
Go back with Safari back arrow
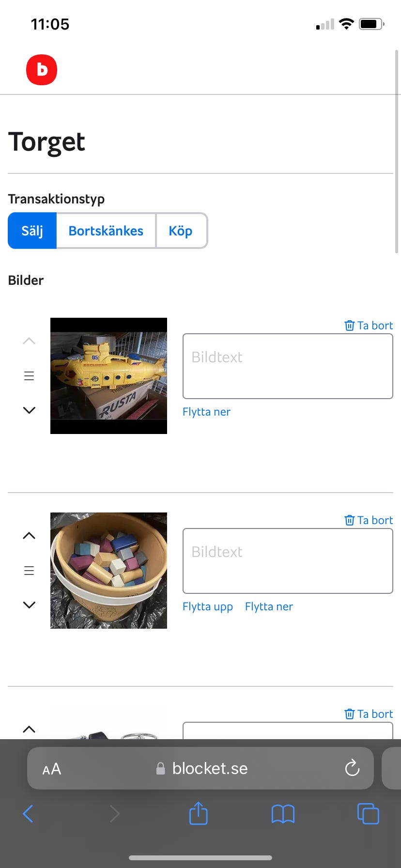28,814
